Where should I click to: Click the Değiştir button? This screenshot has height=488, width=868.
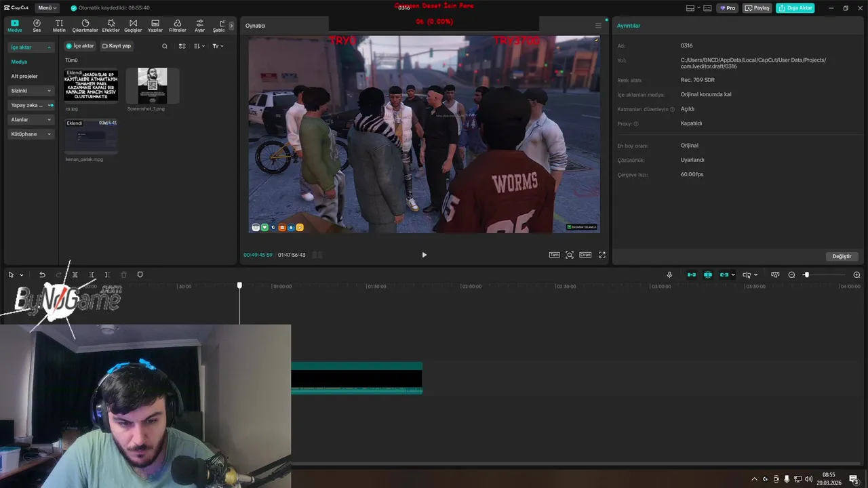tap(842, 256)
